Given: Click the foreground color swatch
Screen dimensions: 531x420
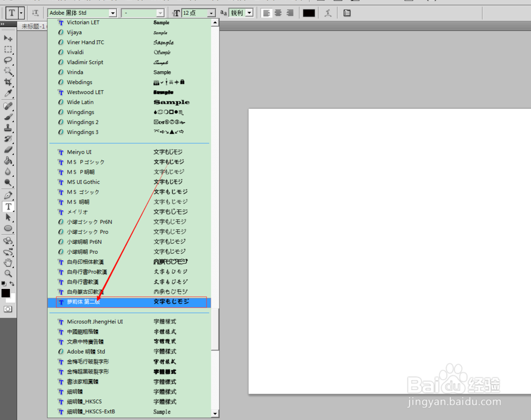Looking at the screenshot, I should [x=6, y=293].
